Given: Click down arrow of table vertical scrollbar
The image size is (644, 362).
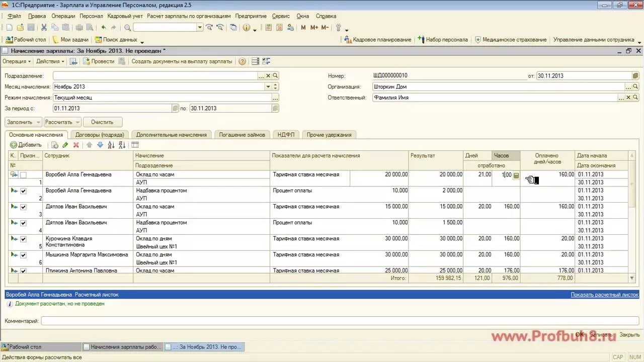Looking at the screenshot, I should click(632, 278).
